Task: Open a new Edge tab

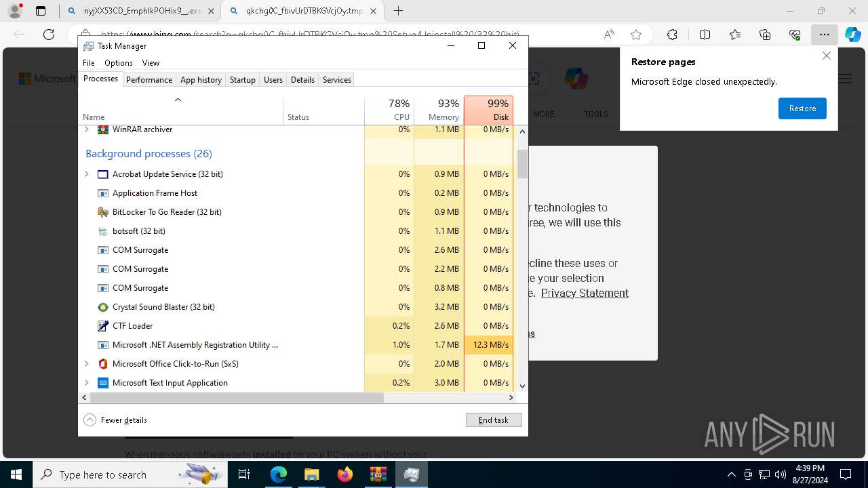Action: [x=399, y=11]
